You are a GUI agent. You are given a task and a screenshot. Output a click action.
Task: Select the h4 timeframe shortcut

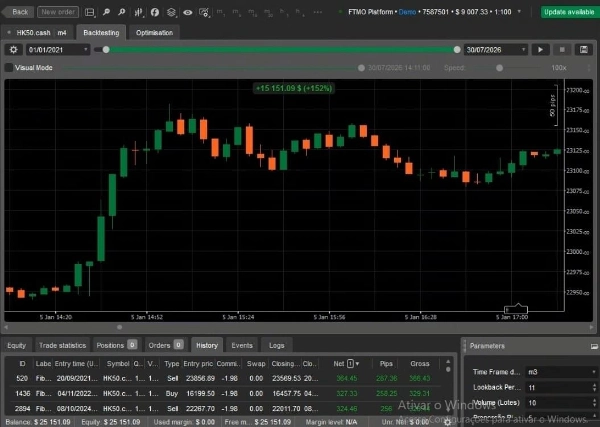point(299,12)
